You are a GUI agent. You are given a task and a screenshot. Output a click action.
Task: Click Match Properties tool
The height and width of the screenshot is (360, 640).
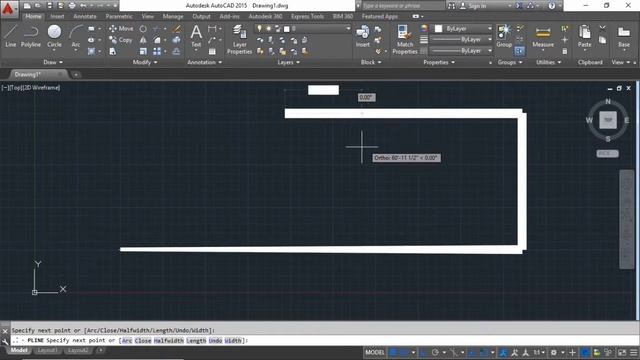404,40
